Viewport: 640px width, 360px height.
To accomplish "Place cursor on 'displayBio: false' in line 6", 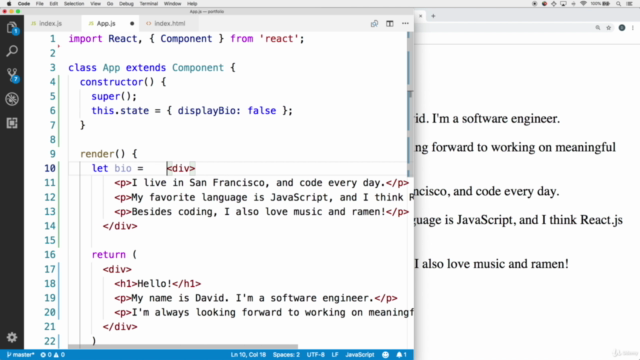I will pyautogui.click(x=227, y=111).
